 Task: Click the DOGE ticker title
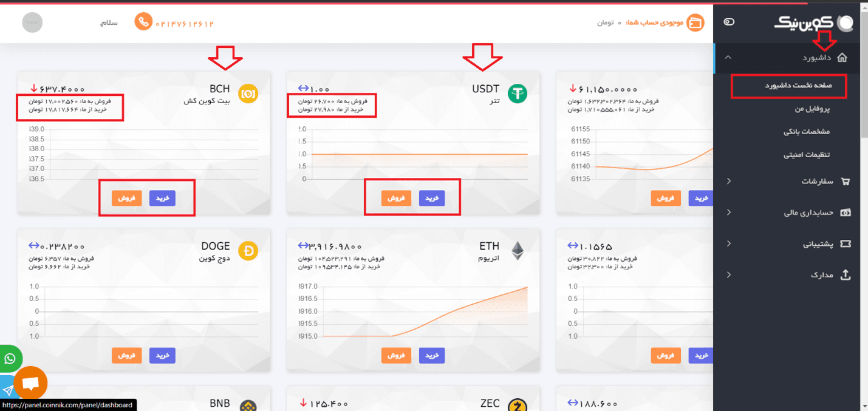pyautogui.click(x=216, y=246)
